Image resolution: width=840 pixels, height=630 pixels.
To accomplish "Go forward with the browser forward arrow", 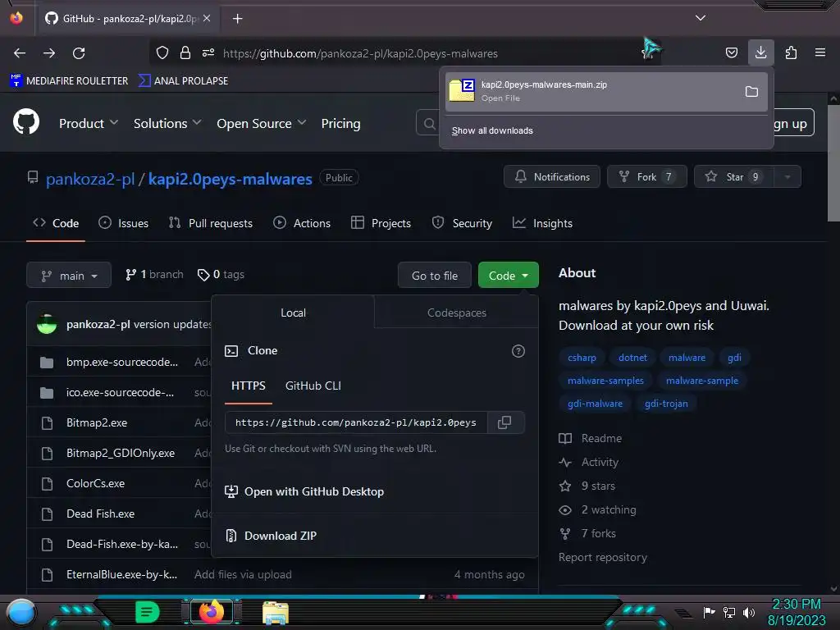I will pyautogui.click(x=49, y=53).
